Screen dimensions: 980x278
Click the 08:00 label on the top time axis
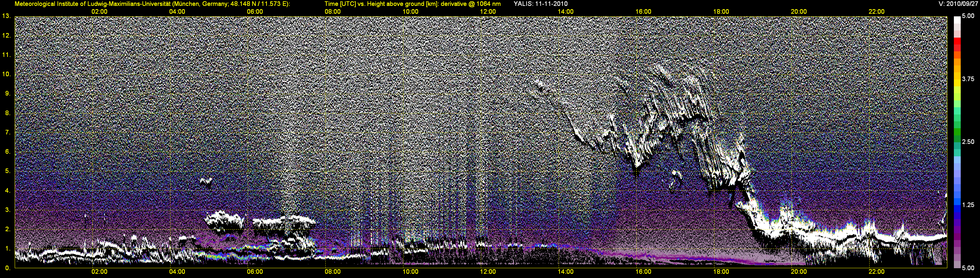(333, 11)
